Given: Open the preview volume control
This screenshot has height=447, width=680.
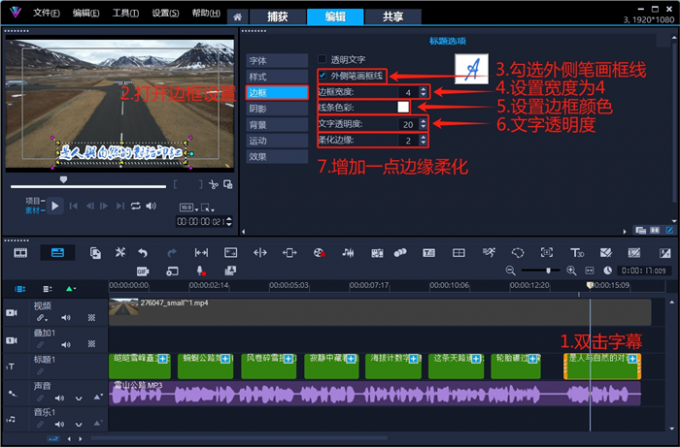Looking at the screenshot, I should pyautogui.click(x=151, y=206).
